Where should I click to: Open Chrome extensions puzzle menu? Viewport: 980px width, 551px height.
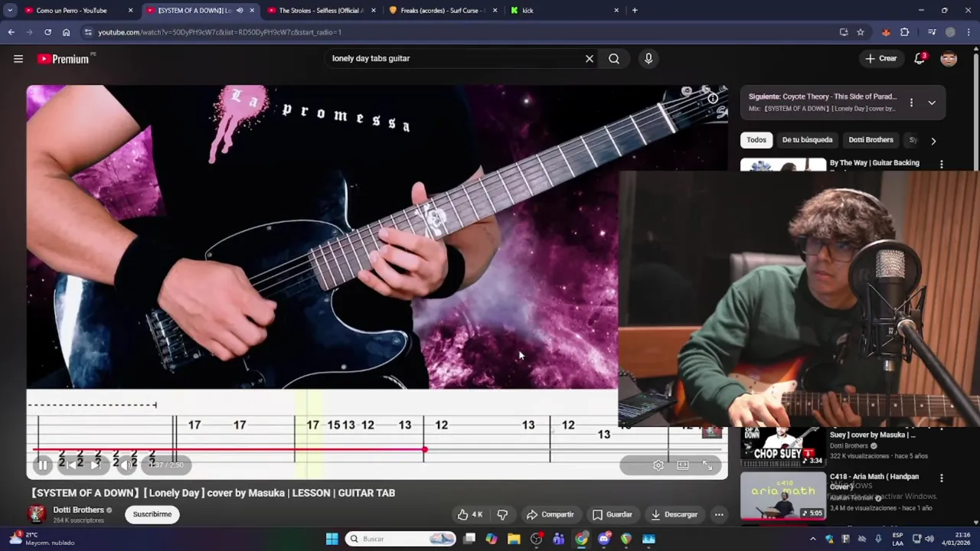[x=905, y=32]
